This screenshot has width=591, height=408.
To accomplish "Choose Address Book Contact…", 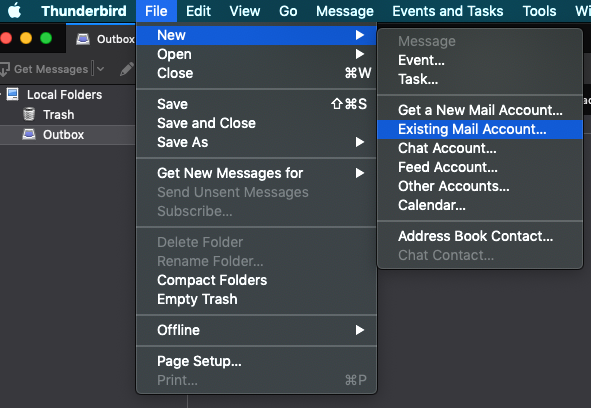I will [480, 236].
